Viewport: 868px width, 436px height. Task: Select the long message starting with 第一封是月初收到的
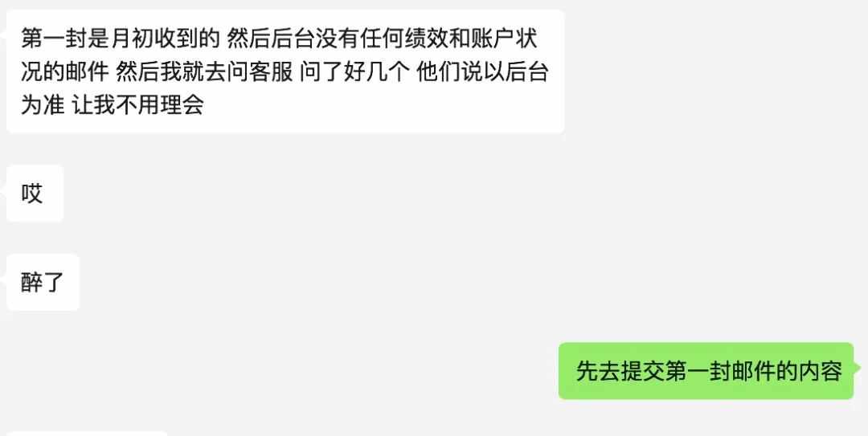(x=285, y=71)
